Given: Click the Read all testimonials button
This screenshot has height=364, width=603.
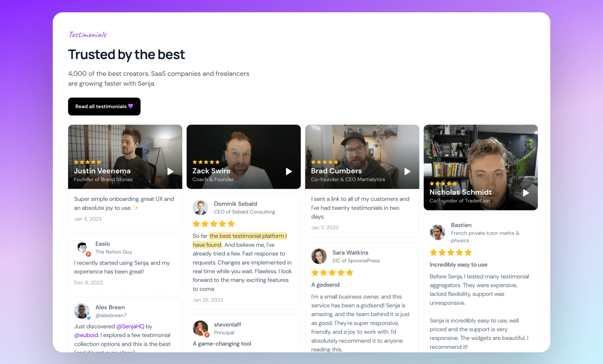Looking at the screenshot, I should click(x=104, y=106).
